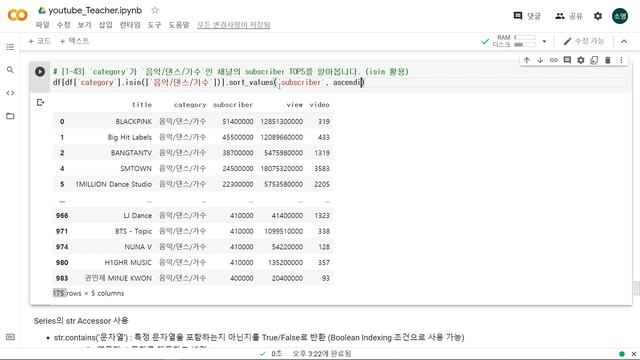640x360 pixels.
Task: Open the files folder sidebar icon
Action: 10,116
